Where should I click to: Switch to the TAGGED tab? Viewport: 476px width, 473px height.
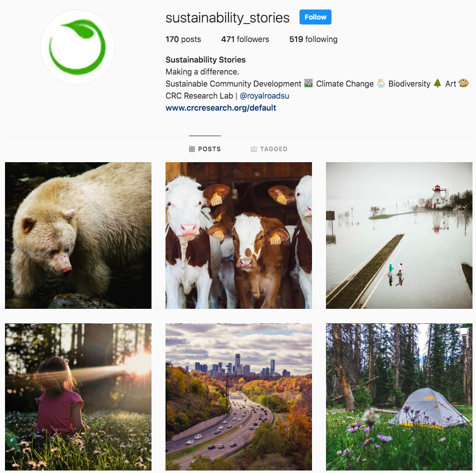click(x=269, y=149)
